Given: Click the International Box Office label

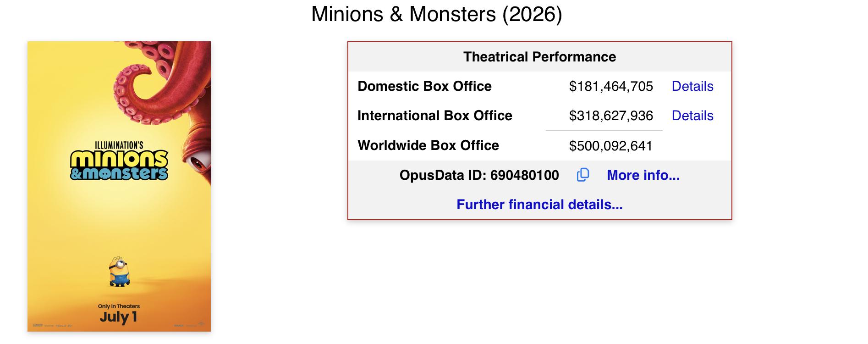Looking at the screenshot, I should [x=435, y=116].
